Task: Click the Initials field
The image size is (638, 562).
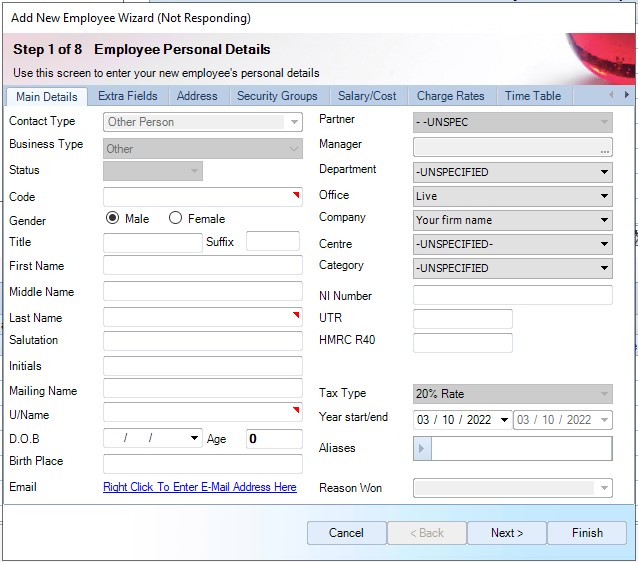Action: point(203,366)
